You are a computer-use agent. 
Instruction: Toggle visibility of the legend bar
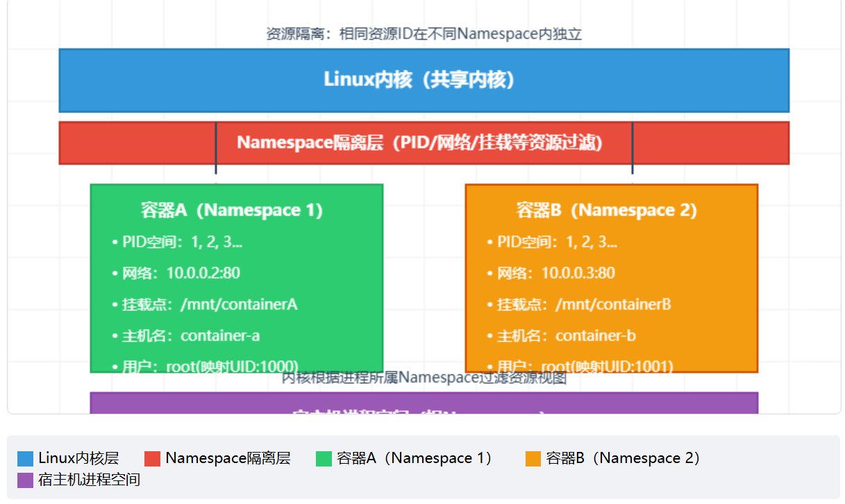click(x=422, y=467)
